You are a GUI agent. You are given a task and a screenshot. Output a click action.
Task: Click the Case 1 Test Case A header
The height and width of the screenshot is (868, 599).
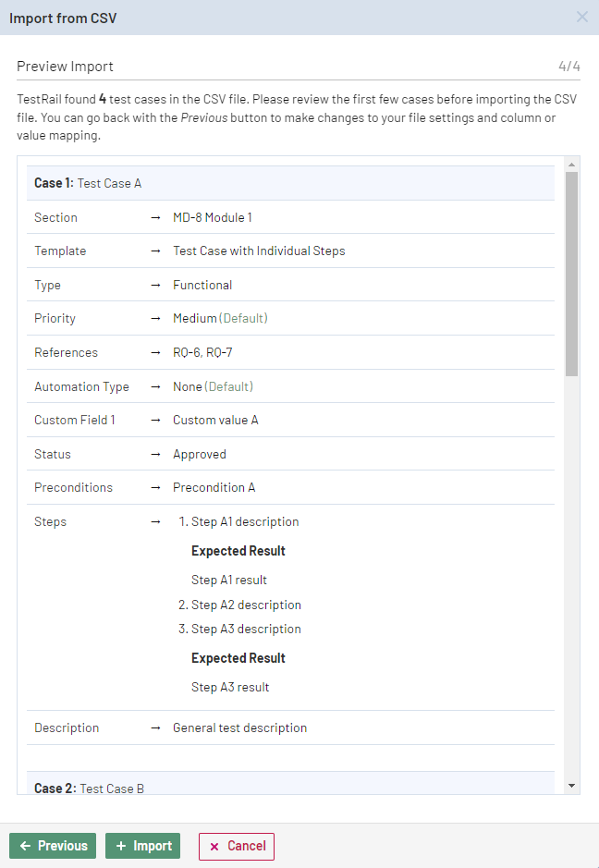click(x=88, y=183)
